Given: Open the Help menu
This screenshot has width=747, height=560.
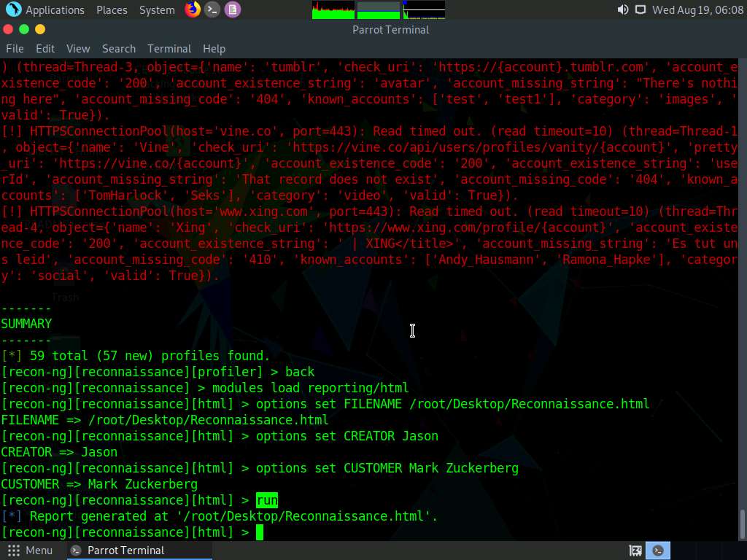Looking at the screenshot, I should click(x=214, y=49).
